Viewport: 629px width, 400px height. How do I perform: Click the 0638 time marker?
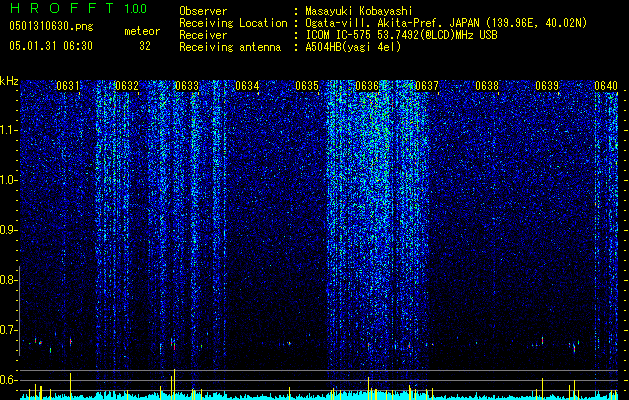pyautogui.click(x=487, y=86)
